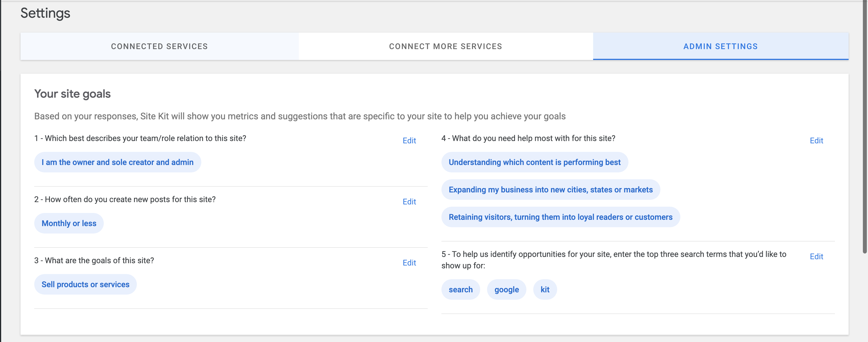This screenshot has height=342, width=868.
Task: Edit the team/role relation answer
Action: [409, 141]
